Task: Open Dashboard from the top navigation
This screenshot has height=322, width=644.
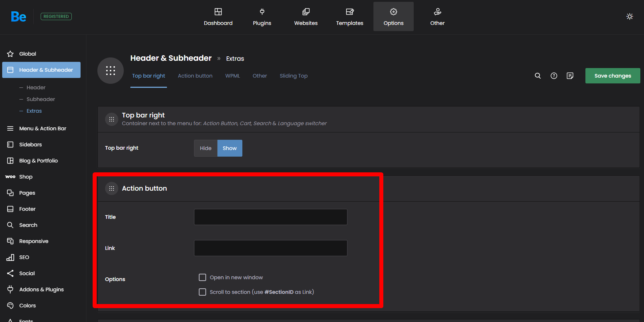Action: pyautogui.click(x=218, y=17)
